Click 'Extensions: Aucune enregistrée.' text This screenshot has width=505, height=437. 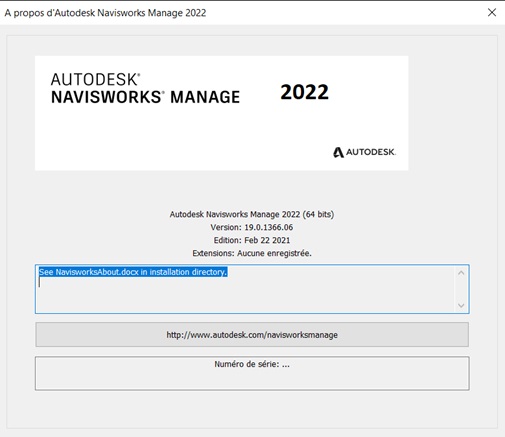tap(252, 253)
